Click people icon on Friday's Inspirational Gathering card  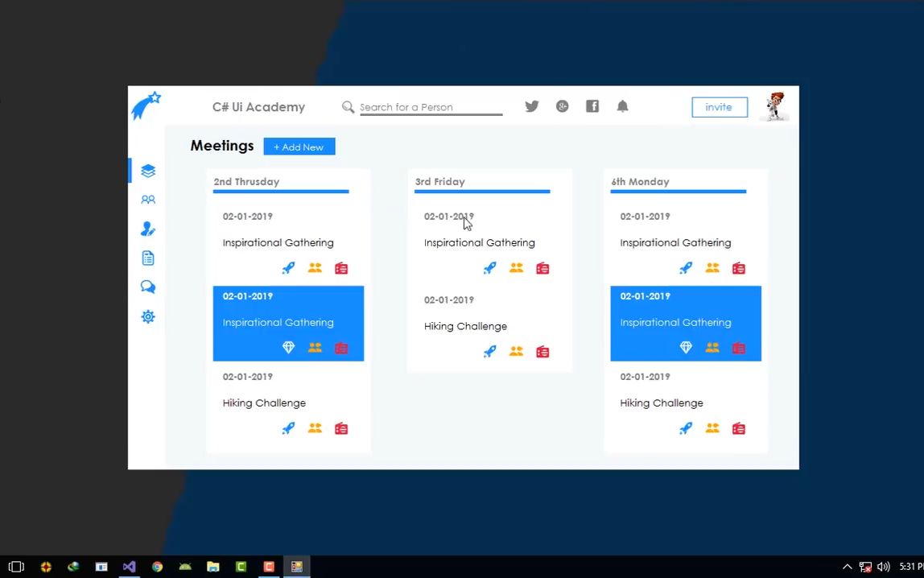(x=516, y=268)
